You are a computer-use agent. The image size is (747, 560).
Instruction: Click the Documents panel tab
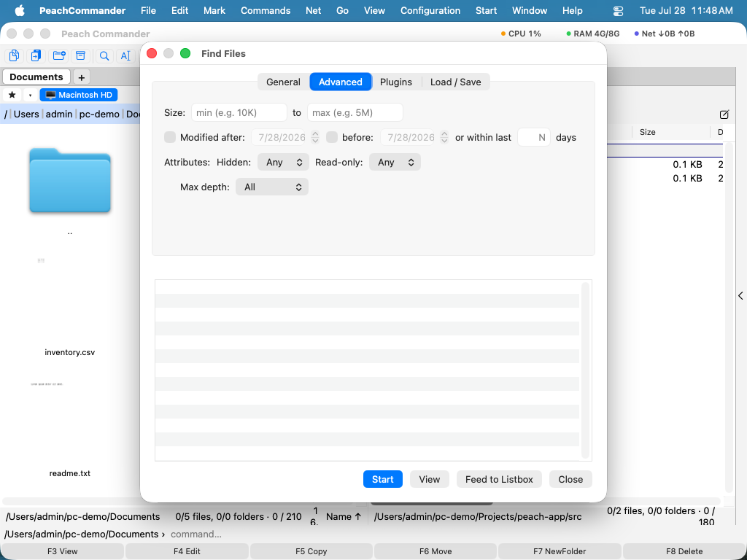tap(36, 77)
